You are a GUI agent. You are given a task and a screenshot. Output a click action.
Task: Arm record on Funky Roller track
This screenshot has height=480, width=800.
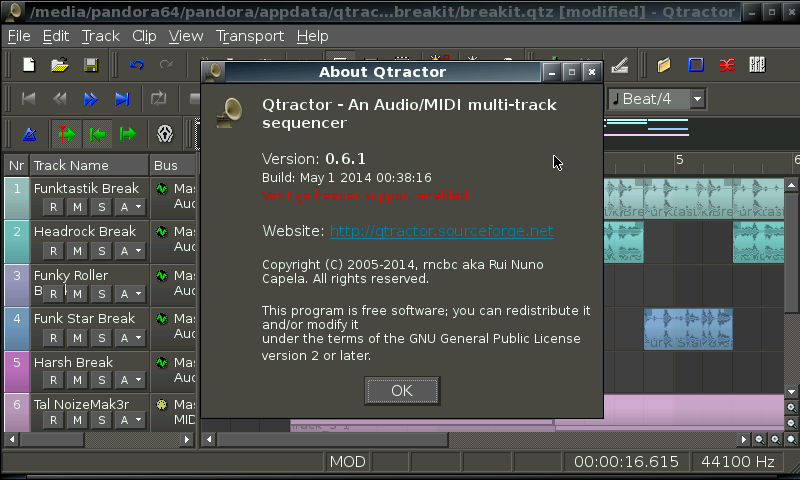53,294
